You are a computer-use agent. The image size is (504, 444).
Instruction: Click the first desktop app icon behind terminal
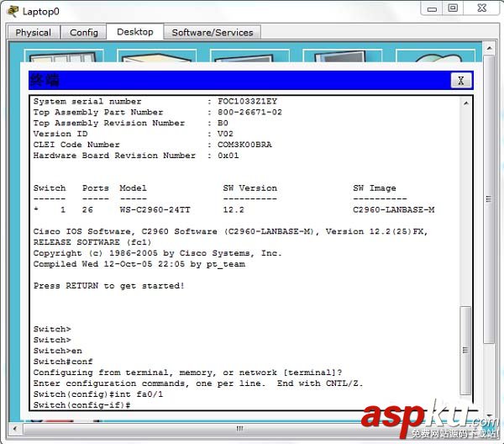tap(64, 55)
